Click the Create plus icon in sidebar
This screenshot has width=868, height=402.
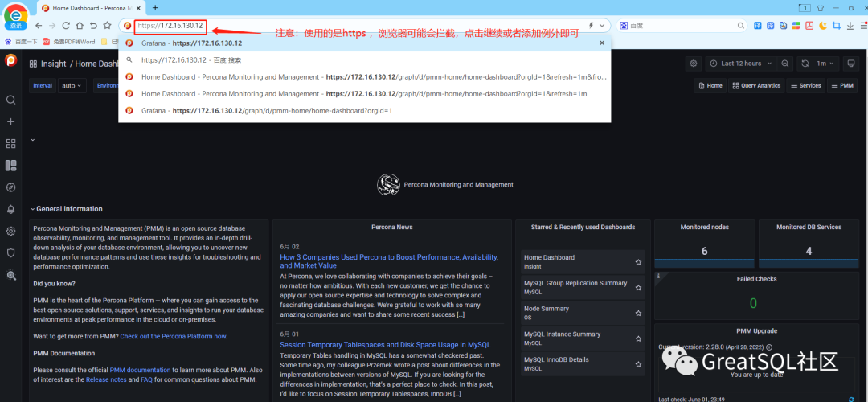[x=10, y=122]
